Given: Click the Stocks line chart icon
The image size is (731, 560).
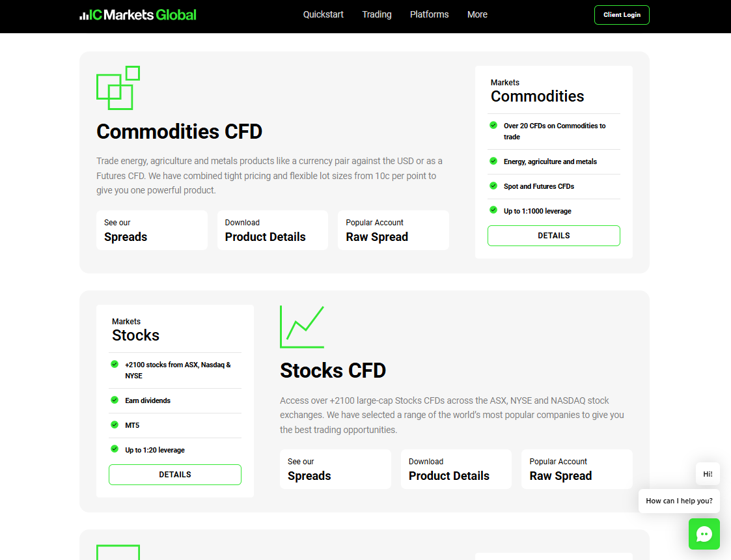Looking at the screenshot, I should point(302,327).
